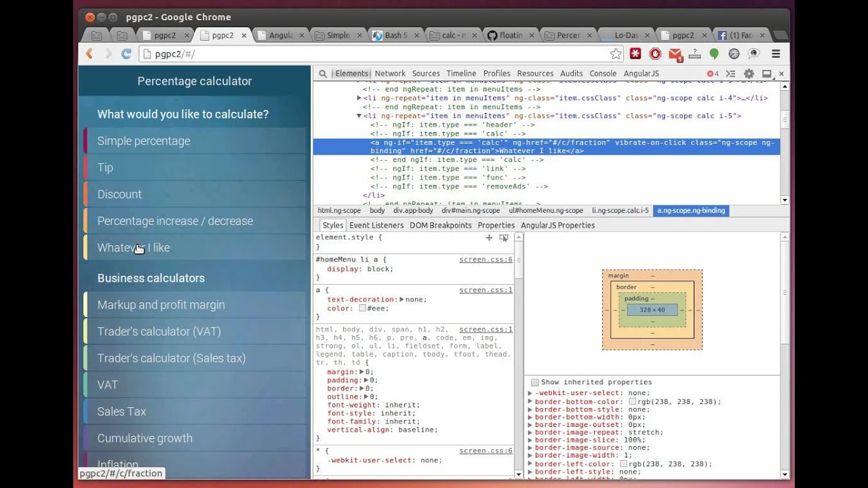
Task: Click the new style rule plus icon
Action: point(489,238)
